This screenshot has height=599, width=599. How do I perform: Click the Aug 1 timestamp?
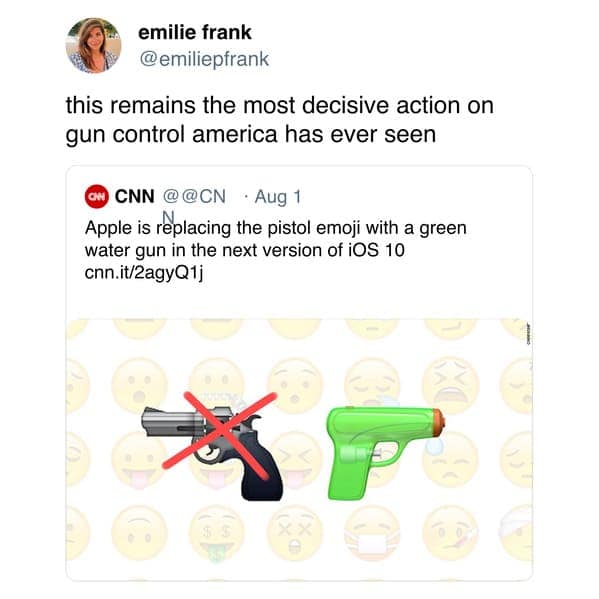pyautogui.click(x=278, y=197)
